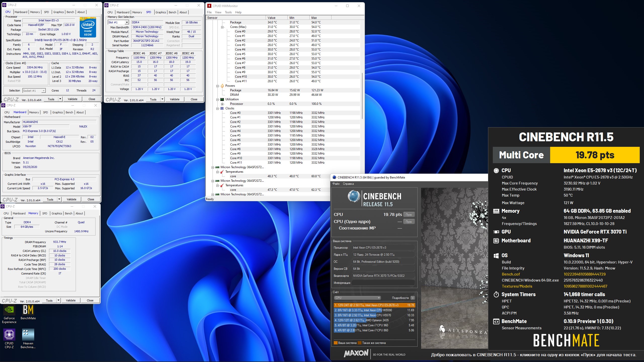Click the Value column header in HWMonitor

tap(276, 18)
